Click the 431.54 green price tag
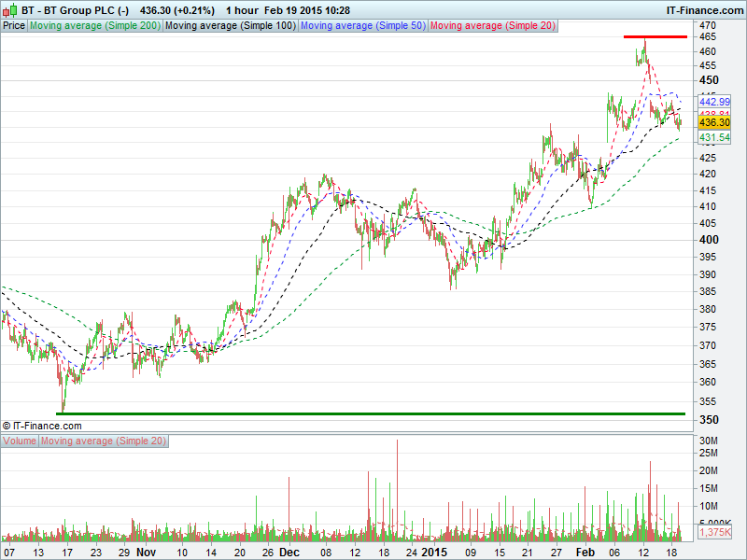The width and height of the screenshot is (747, 560). (713, 137)
